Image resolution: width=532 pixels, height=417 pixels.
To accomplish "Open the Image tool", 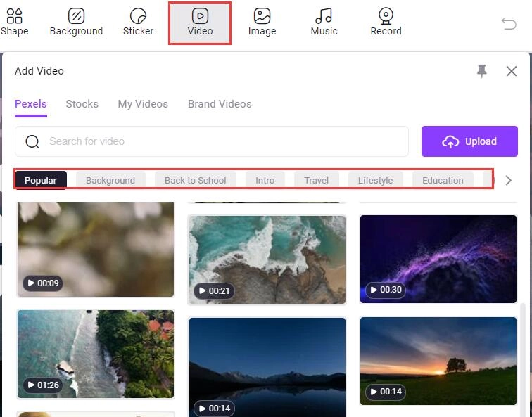I will 262,22.
